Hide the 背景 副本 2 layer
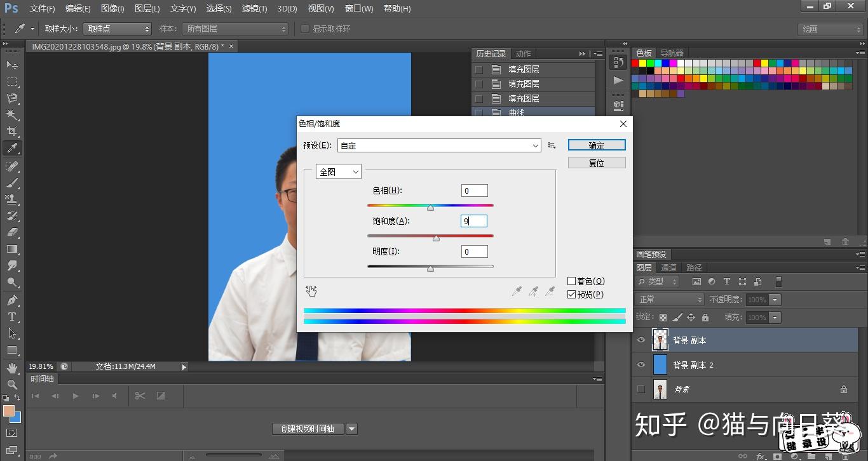The width and height of the screenshot is (868, 461). (x=641, y=364)
